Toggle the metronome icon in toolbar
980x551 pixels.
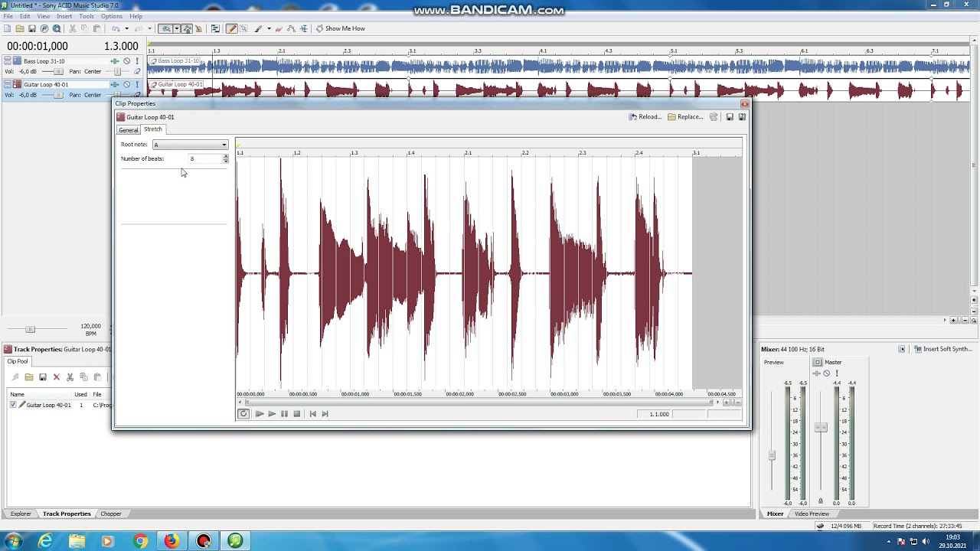[198, 28]
